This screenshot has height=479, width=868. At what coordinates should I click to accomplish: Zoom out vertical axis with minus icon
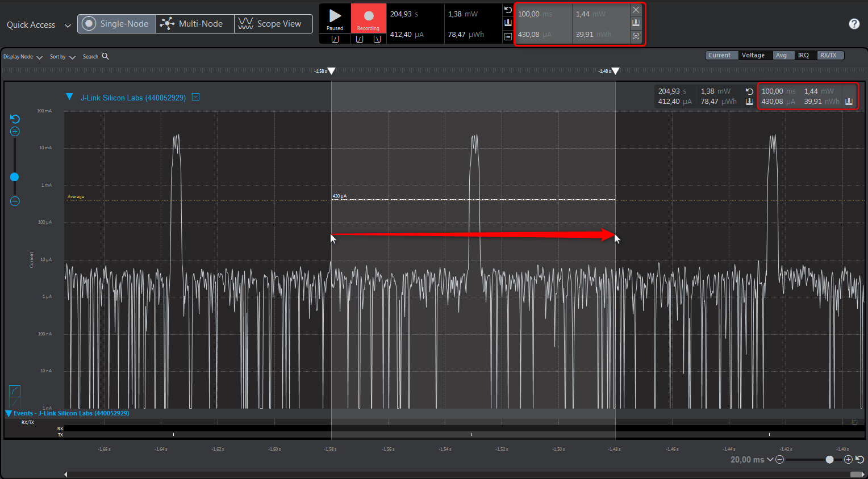click(15, 201)
